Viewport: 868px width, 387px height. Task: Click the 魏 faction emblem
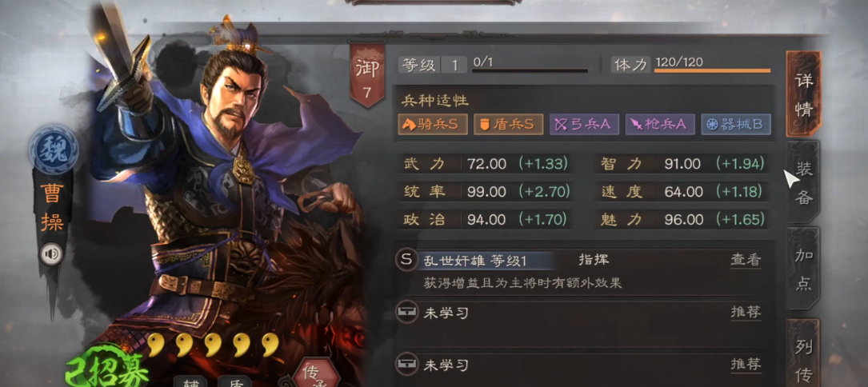coord(54,150)
